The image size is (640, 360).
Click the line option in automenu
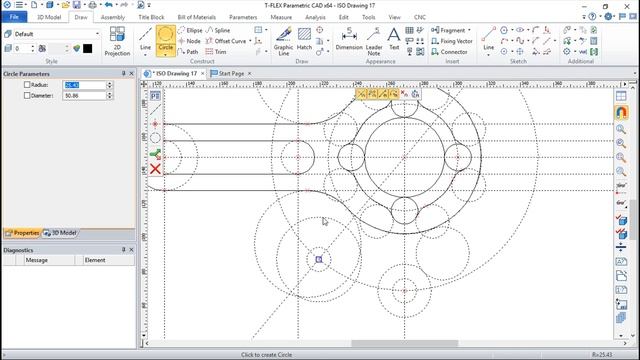tap(155, 110)
